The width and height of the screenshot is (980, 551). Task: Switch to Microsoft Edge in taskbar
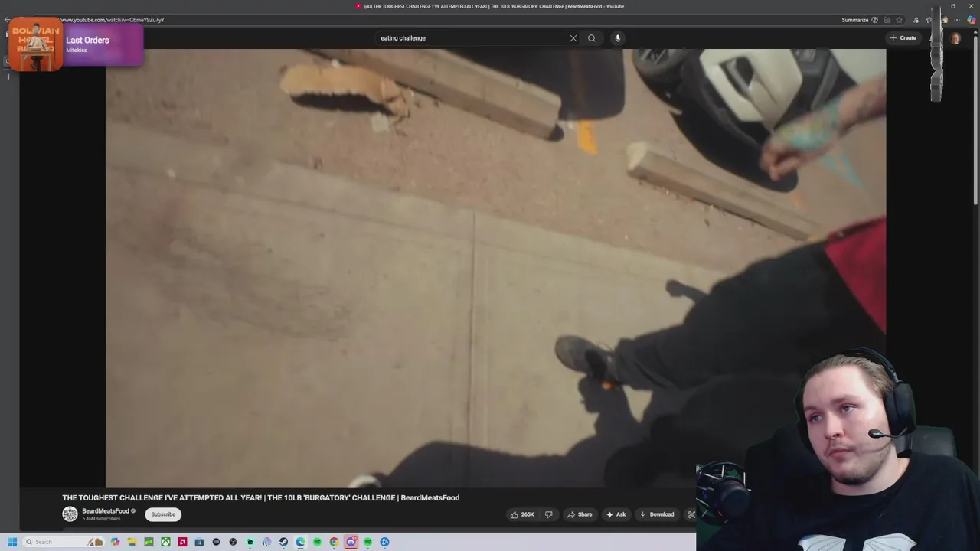[x=300, y=542]
